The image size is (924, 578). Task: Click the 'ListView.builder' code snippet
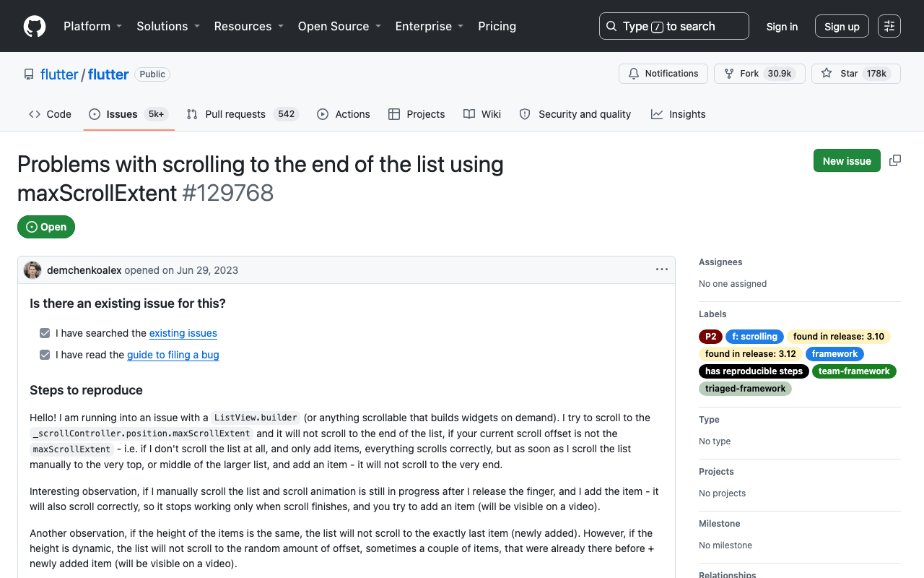tap(256, 418)
